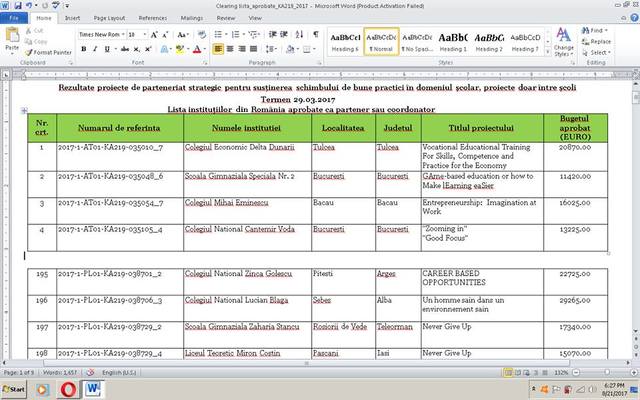The image size is (640, 400).
Task: Switch to the Mailings tab
Action: point(192,18)
